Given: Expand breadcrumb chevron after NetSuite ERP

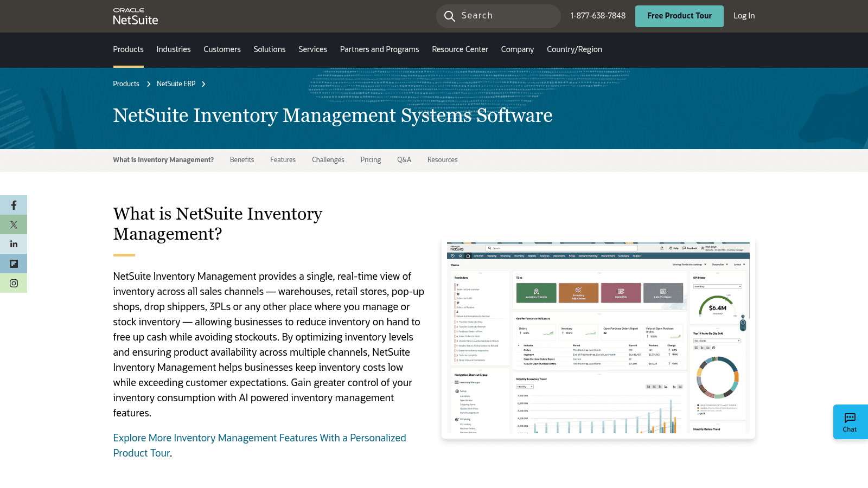Looking at the screenshot, I should tap(203, 84).
